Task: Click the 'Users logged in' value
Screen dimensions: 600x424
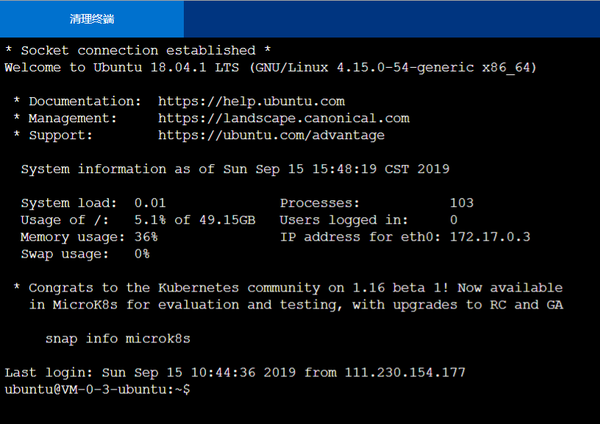Action: coord(453,220)
